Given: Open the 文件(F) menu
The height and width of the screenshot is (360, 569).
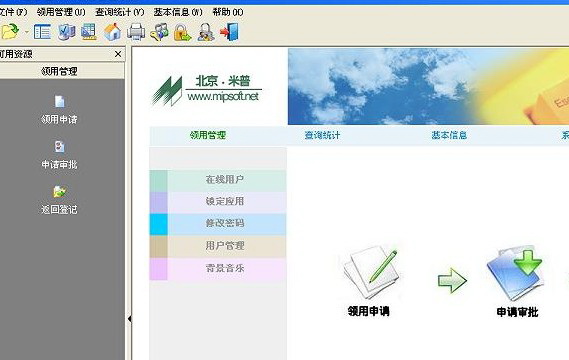Looking at the screenshot, I should point(13,12).
